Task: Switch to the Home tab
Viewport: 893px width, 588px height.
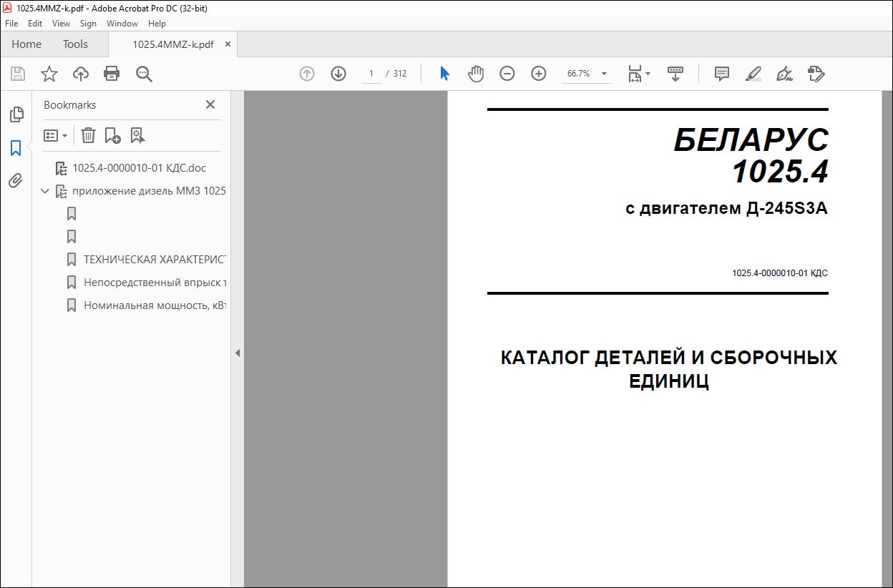Action: 26,44
